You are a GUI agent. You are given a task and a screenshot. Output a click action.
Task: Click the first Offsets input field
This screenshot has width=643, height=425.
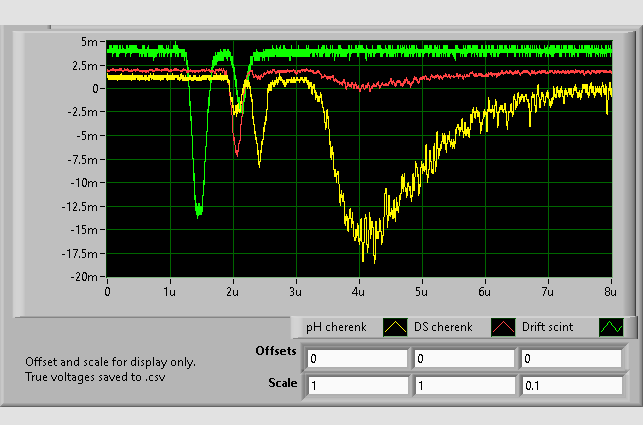coord(357,359)
